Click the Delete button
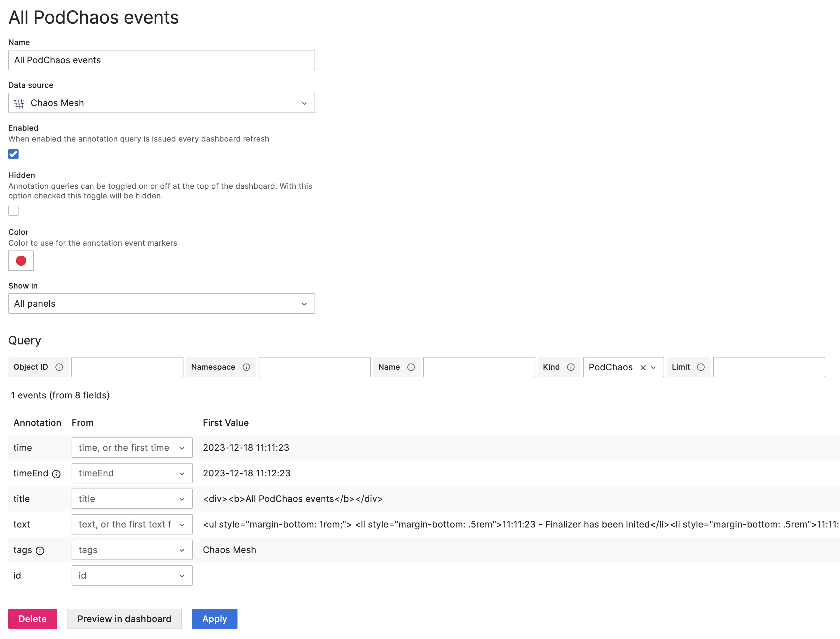This screenshot has width=840, height=639. [x=33, y=619]
